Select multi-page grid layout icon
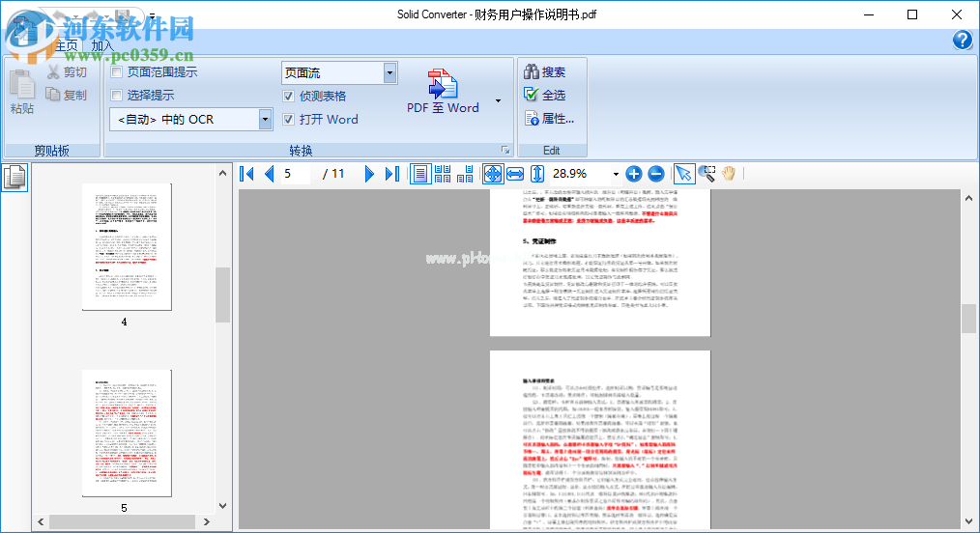 443,174
